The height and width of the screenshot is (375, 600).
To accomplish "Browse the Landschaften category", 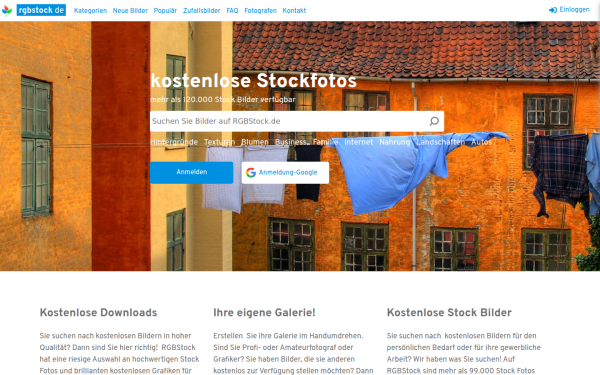I will click(x=440, y=142).
